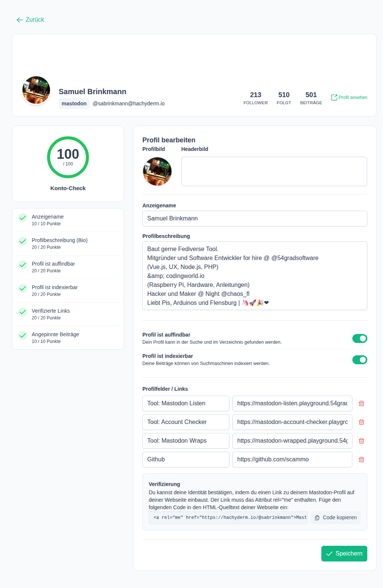This screenshot has height=588, width=383.
Task: Click the github.com/scammo URL field
Action: 292,459
